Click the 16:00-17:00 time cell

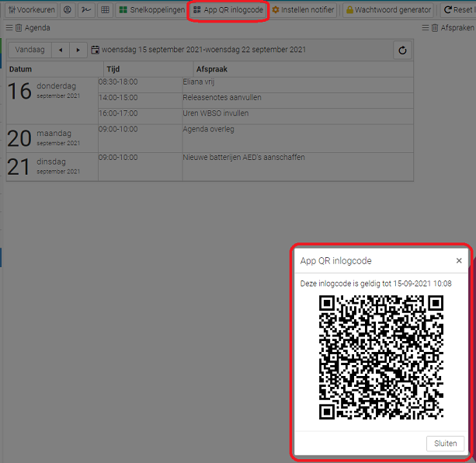pyautogui.click(x=141, y=117)
